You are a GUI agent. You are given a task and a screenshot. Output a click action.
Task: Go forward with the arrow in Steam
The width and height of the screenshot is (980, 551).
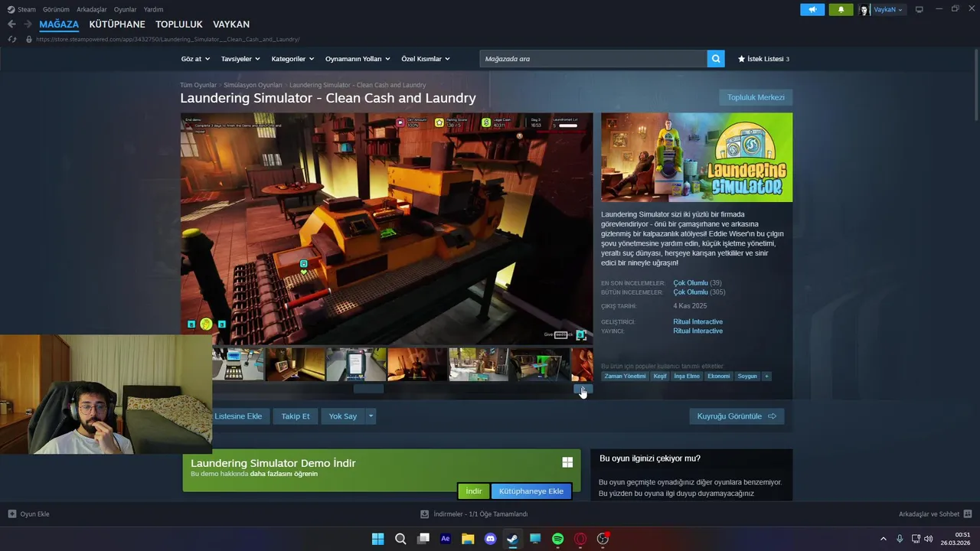28,24
